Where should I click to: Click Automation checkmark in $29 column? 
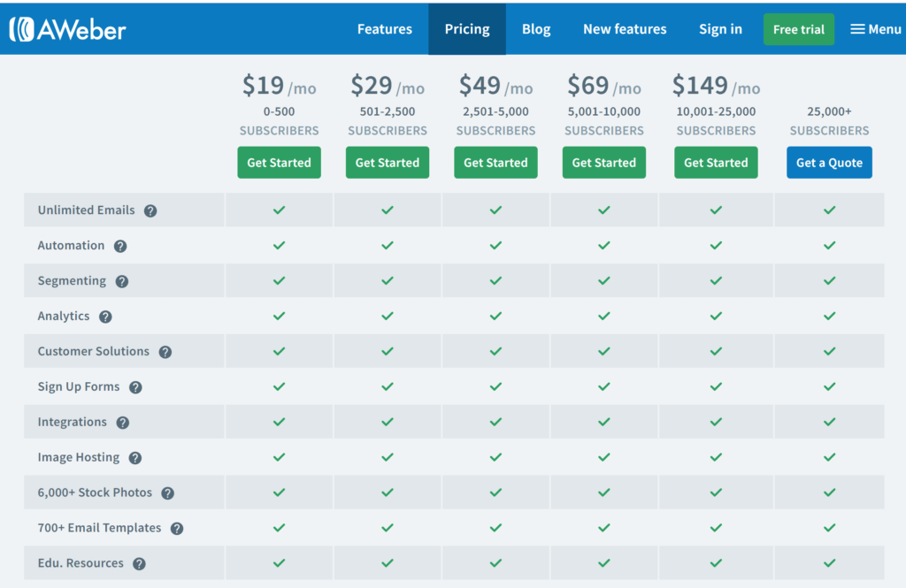(388, 245)
